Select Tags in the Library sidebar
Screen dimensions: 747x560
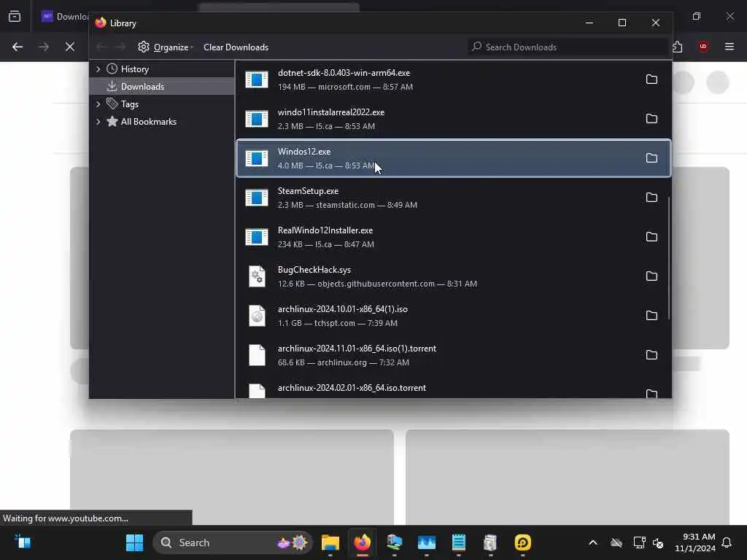click(161, 104)
